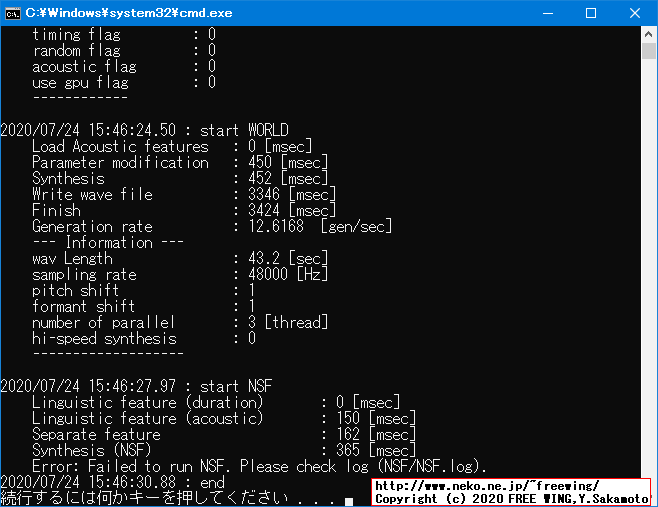Close the cmd.exe window
This screenshot has height=507, width=658.
(x=635, y=13)
